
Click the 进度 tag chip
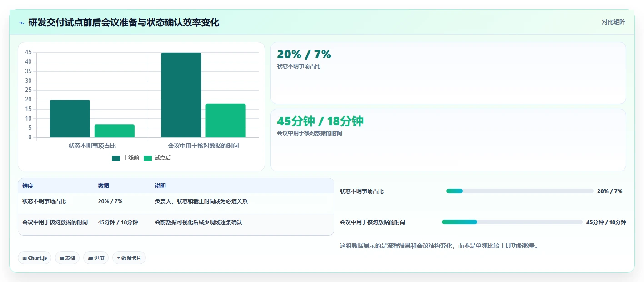point(96,258)
